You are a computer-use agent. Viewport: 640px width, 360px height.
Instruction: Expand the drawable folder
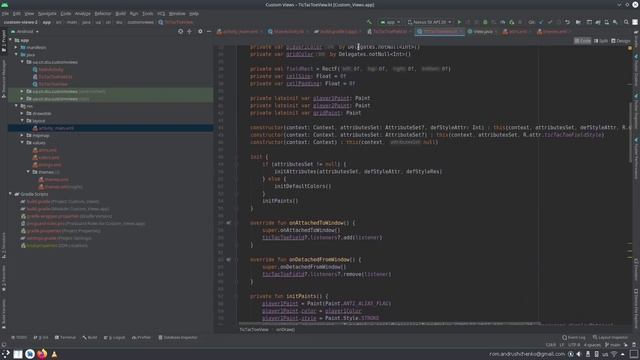coord(22,113)
